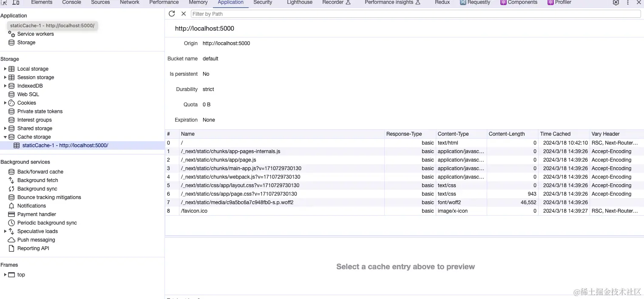Open the Lighthouse tab

coord(300,3)
